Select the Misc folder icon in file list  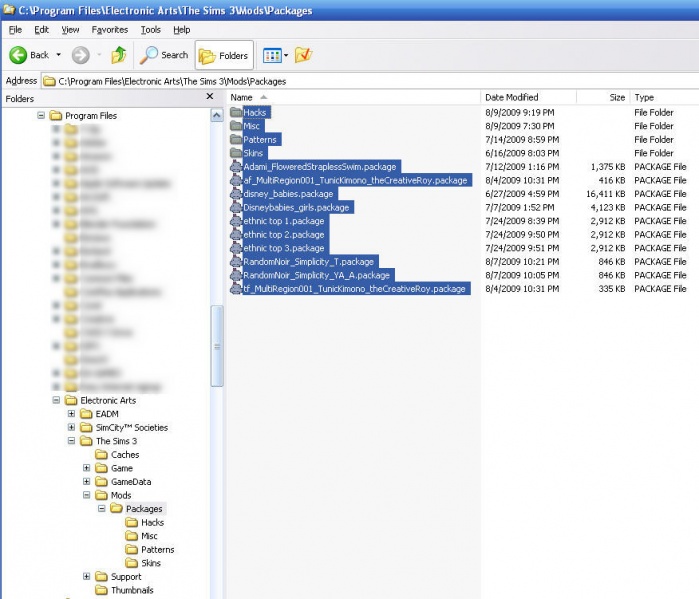(x=236, y=126)
